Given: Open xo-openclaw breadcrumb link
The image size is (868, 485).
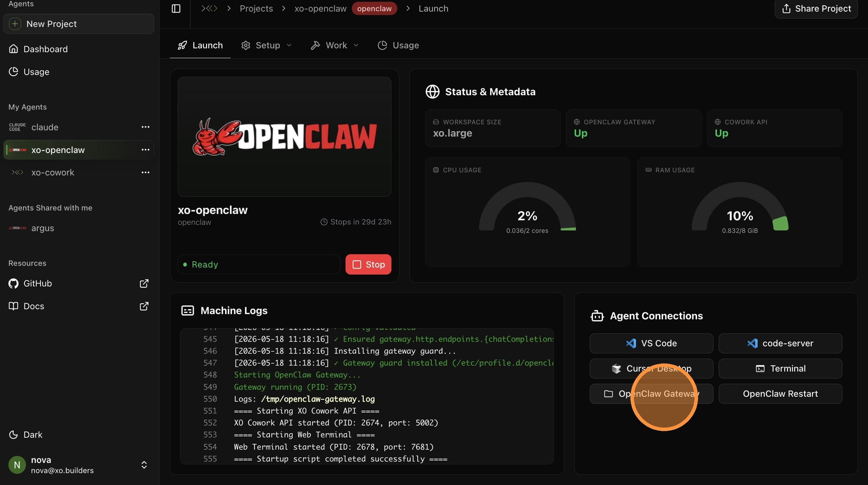Looking at the screenshot, I should coord(320,8).
